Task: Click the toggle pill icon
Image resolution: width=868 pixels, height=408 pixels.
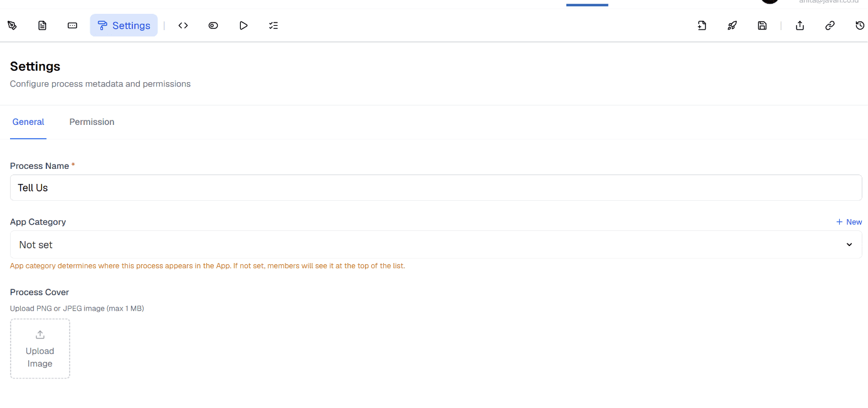Action: pos(213,26)
